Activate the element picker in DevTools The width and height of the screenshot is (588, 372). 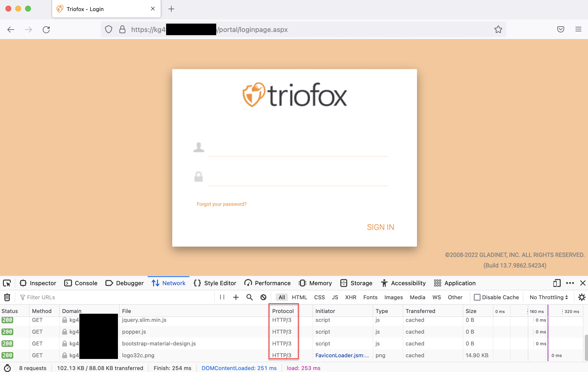[7, 283]
